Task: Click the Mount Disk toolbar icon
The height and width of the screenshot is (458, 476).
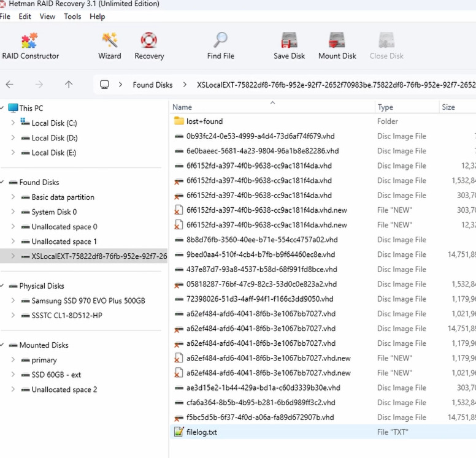Action: pyautogui.click(x=337, y=40)
